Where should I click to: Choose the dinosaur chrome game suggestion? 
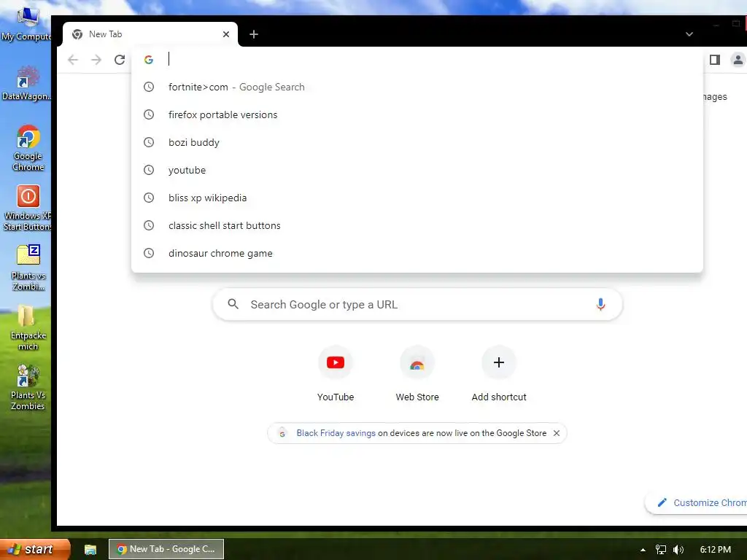[x=417, y=253]
